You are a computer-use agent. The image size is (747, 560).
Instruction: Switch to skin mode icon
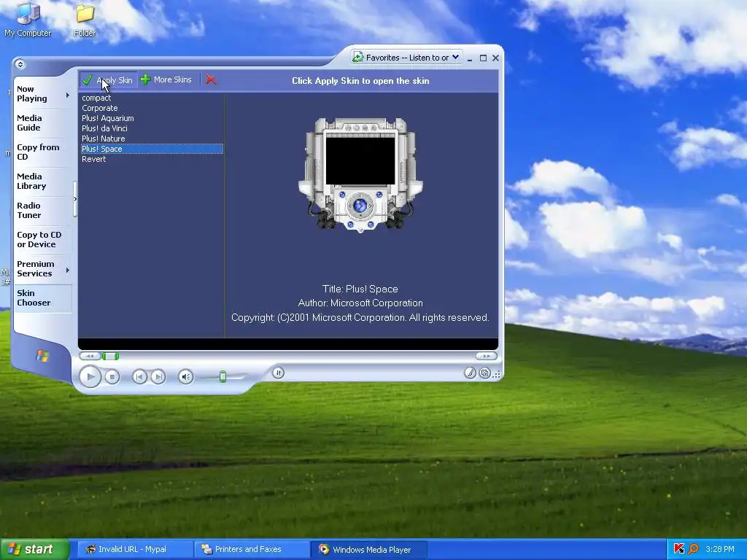click(484, 373)
